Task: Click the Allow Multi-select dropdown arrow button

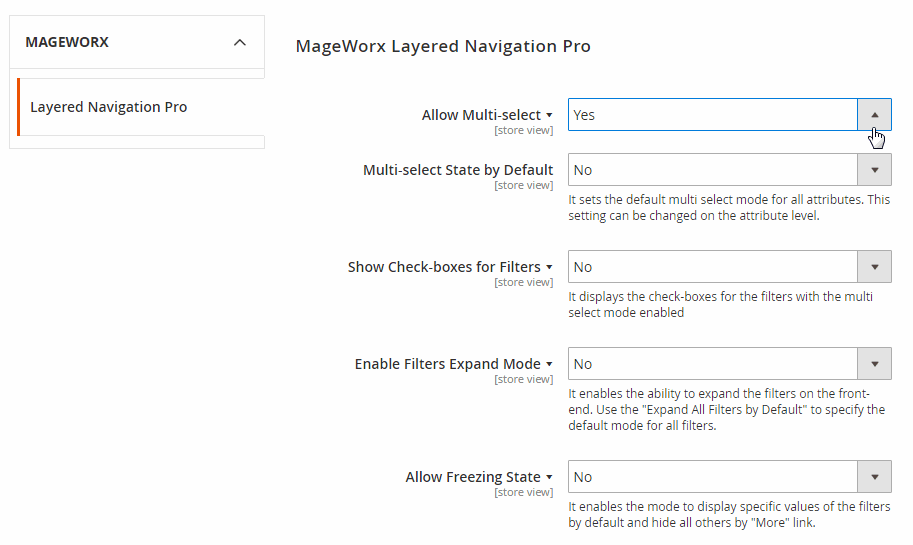Action: [x=874, y=115]
